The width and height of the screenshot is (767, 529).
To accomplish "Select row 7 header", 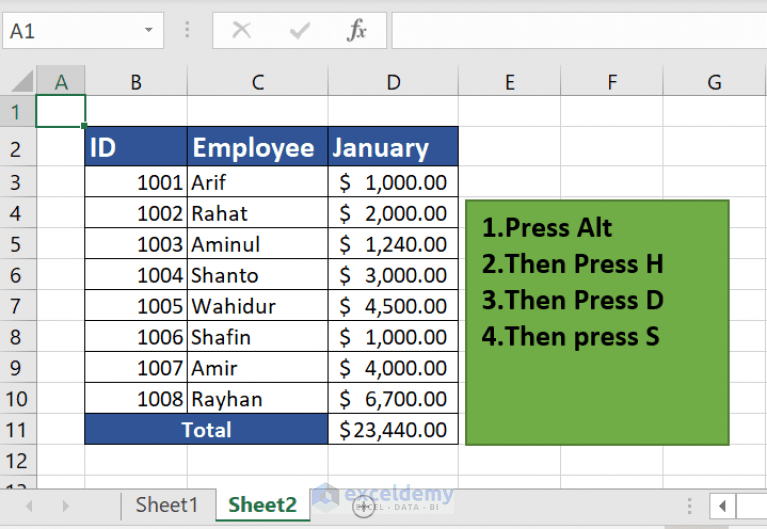I will pyautogui.click(x=18, y=305).
